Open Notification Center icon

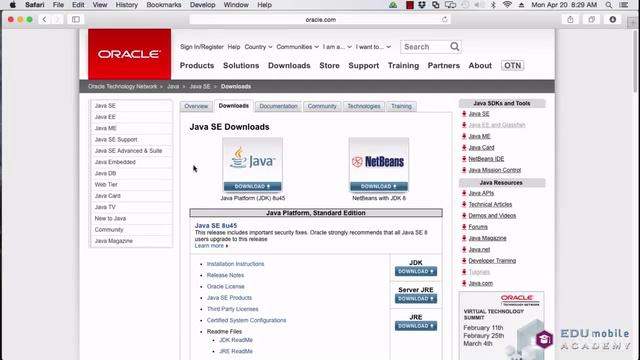[x=624, y=5]
